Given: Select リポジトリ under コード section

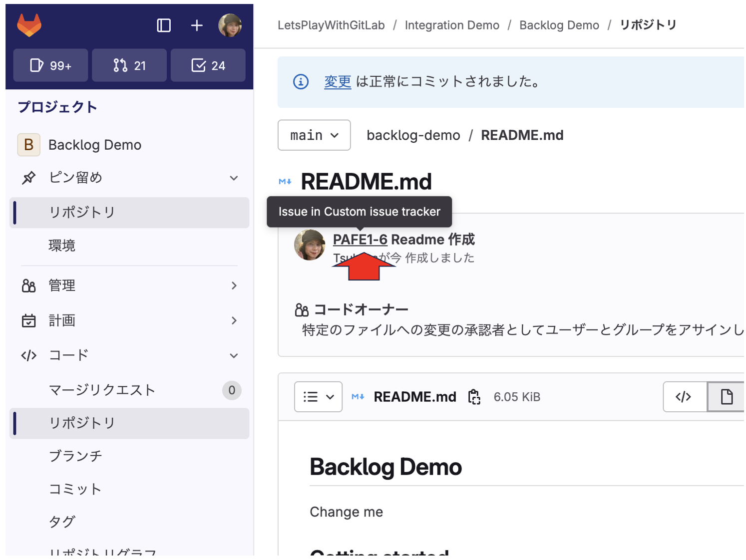Looking at the screenshot, I should click(129, 423).
